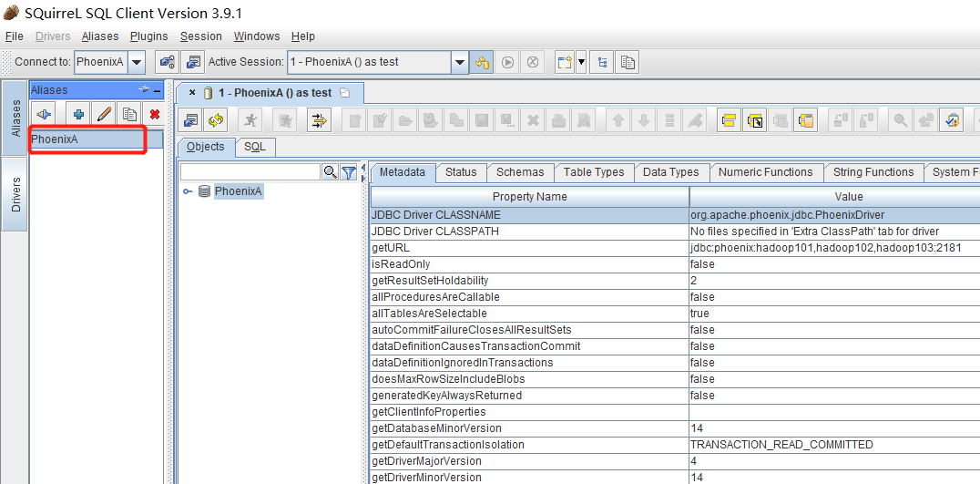Click the run SQL play icon in main toolbar
The image size is (980, 484).
coord(507,62)
